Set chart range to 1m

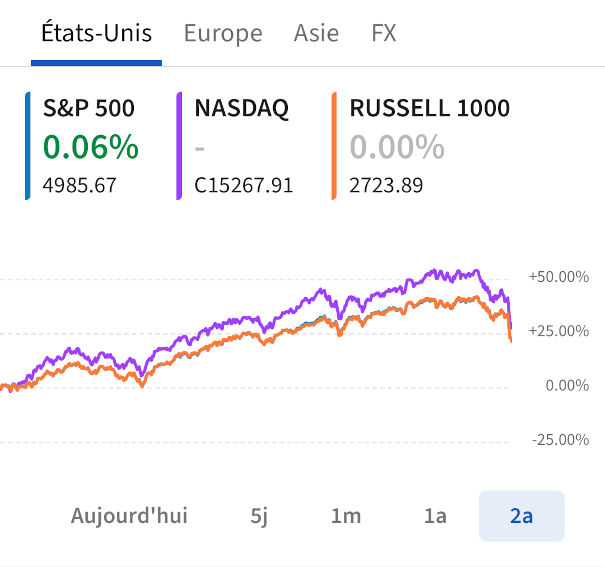[x=346, y=516]
